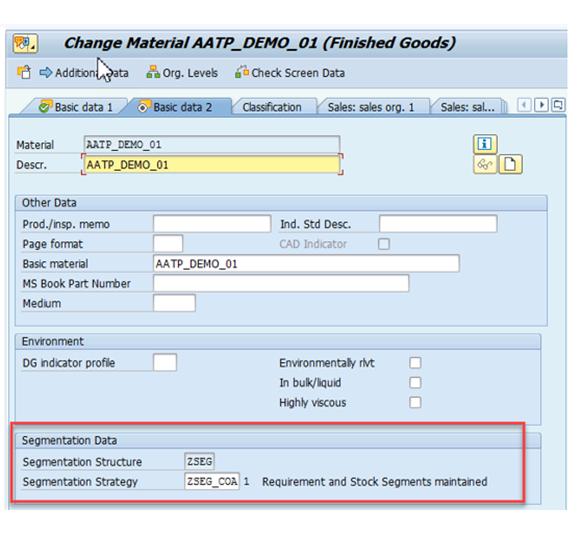Switch to the Basic data 1 tab
Image resolution: width=581 pixels, height=535 pixels.
pyautogui.click(x=75, y=107)
